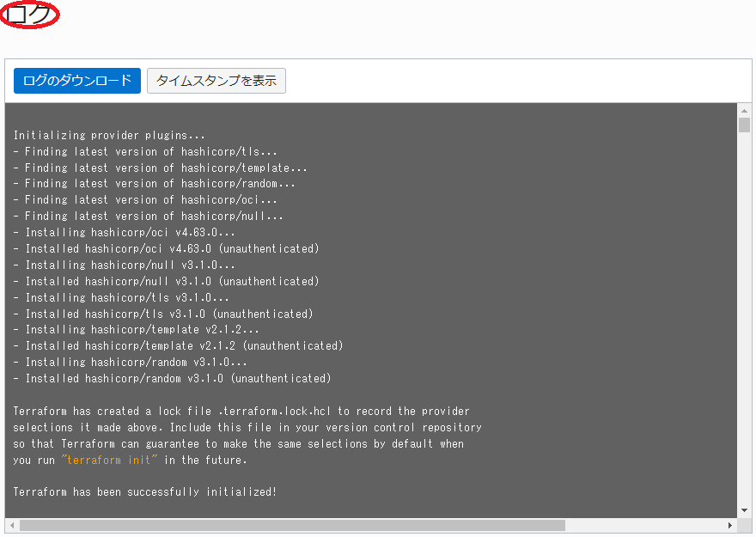Click the horizontal scrollbar thumb under the log
Screen dimensions: 756x537
point(292,525)
